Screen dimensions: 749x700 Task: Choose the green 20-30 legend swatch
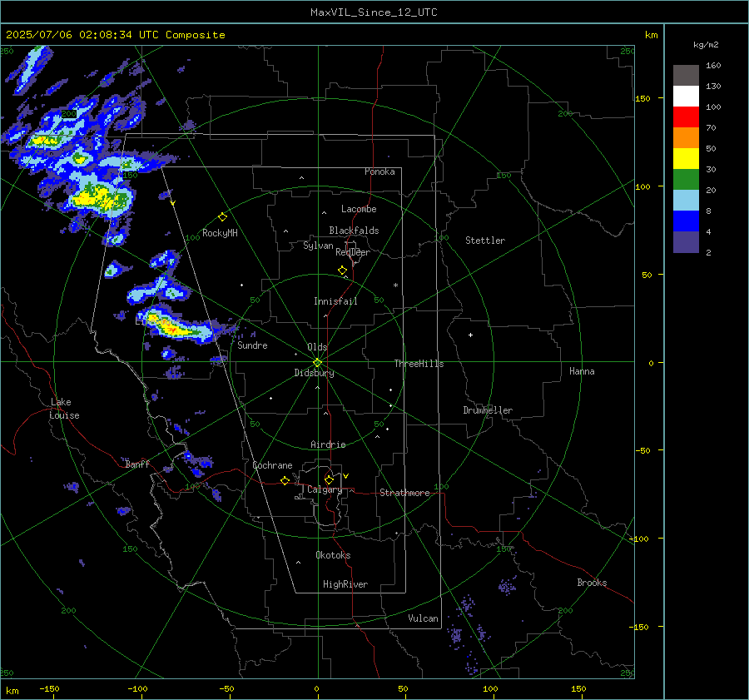tap(686, 180)
